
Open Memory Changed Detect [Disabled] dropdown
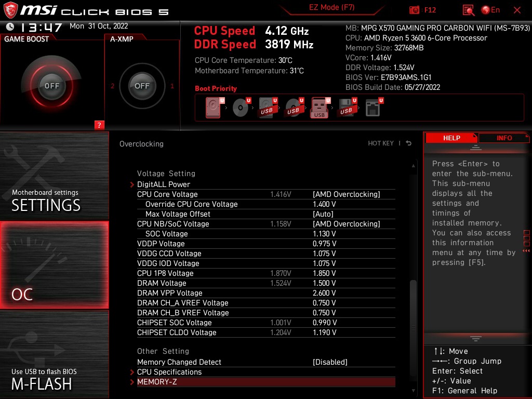330,362
